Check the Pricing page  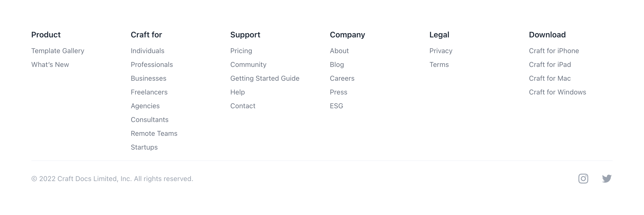241,51
